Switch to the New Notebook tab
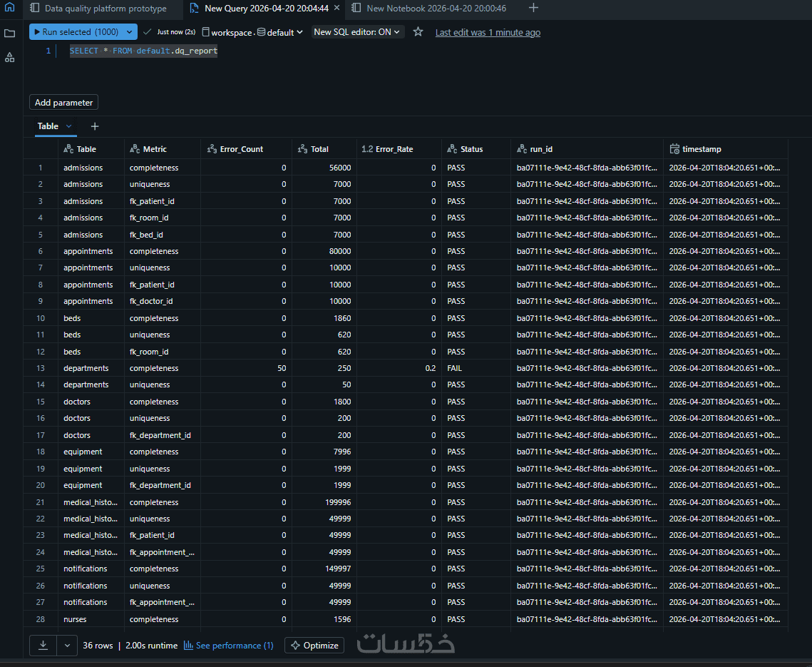Viewport: 812px width, 667px height. click(428, 9)
